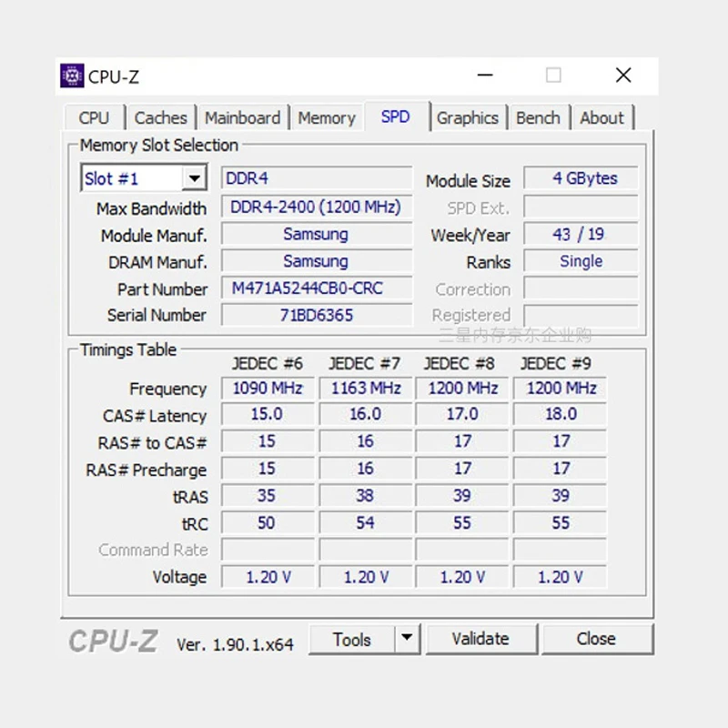This screenshot has height=728, width=728.
Task: Switch to the Mainboard tab
Action: [242, 117]
